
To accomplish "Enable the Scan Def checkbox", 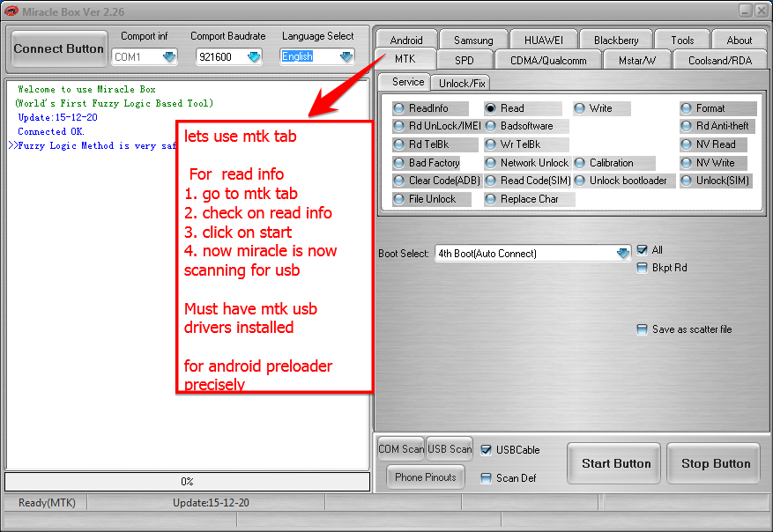I will pos(484,478).
